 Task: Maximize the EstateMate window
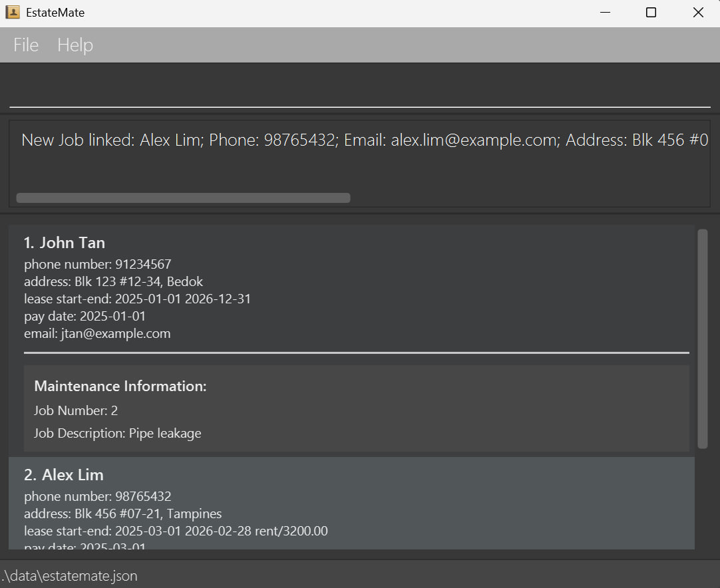click(651, 13)
